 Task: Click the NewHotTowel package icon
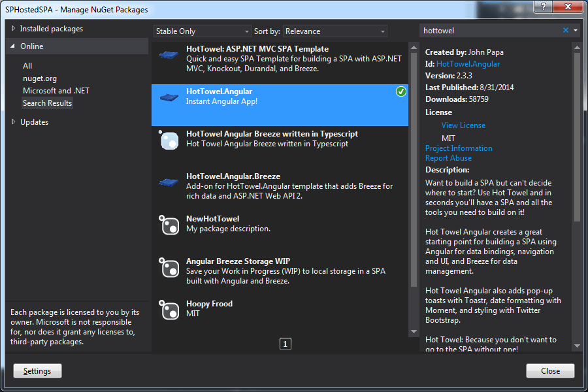(169, 225)
